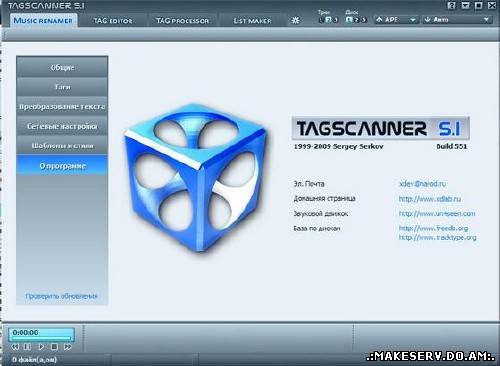Click the playback progress bar under 0:00:00

click(41, 338)
